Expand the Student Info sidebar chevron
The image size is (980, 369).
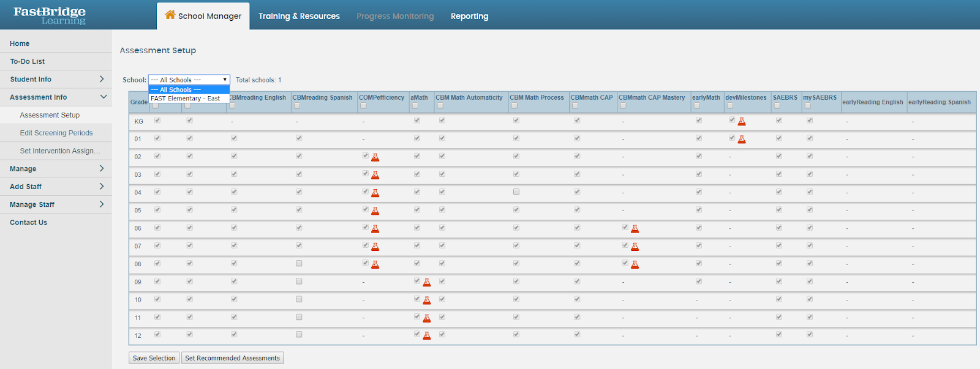point(102,79)
